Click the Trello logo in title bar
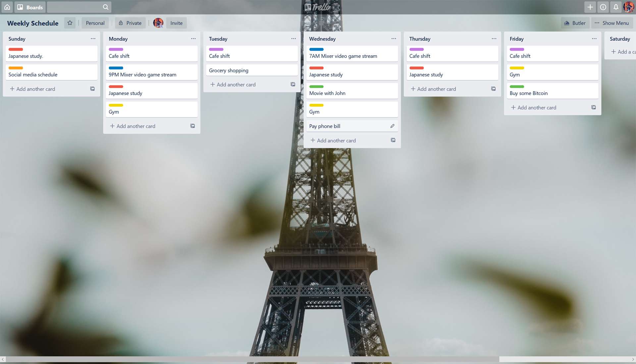Viewport: 636px width, 364px height. pos(318,7)
